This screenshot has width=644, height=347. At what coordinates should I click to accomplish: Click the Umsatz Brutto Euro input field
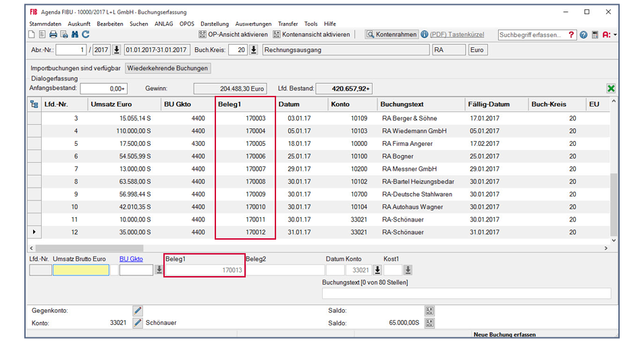pyautogui.click(x=80, y=270)
